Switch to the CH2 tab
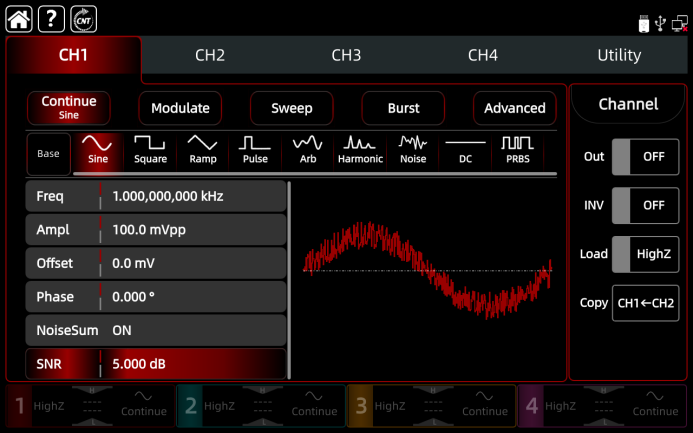Image resolution: width=693 pixels, height=433 pixels. (x=210, y=56)
